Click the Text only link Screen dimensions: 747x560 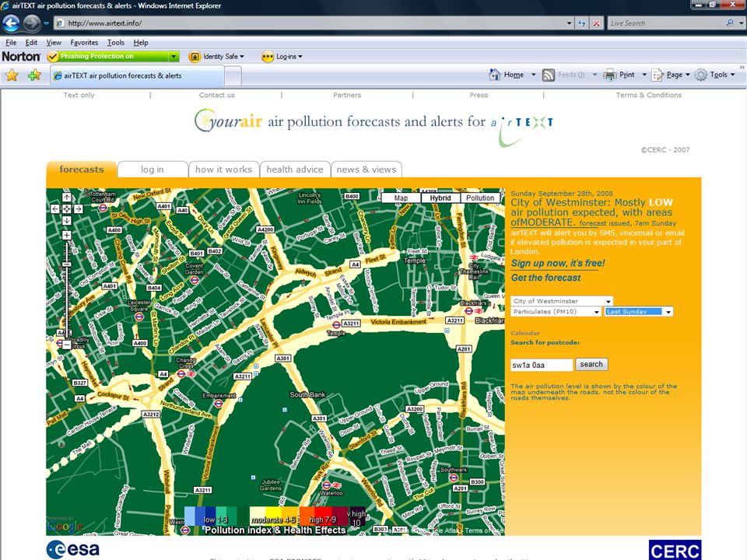(79, 95)
